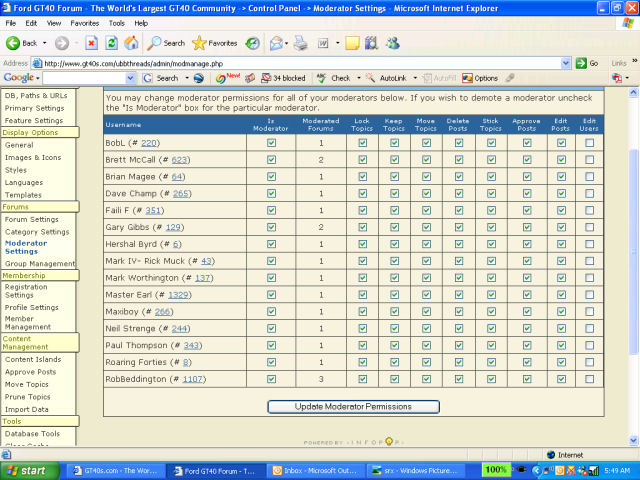Click Update Moderator Permissions button
640x480 pixels.
pos(353,407)
